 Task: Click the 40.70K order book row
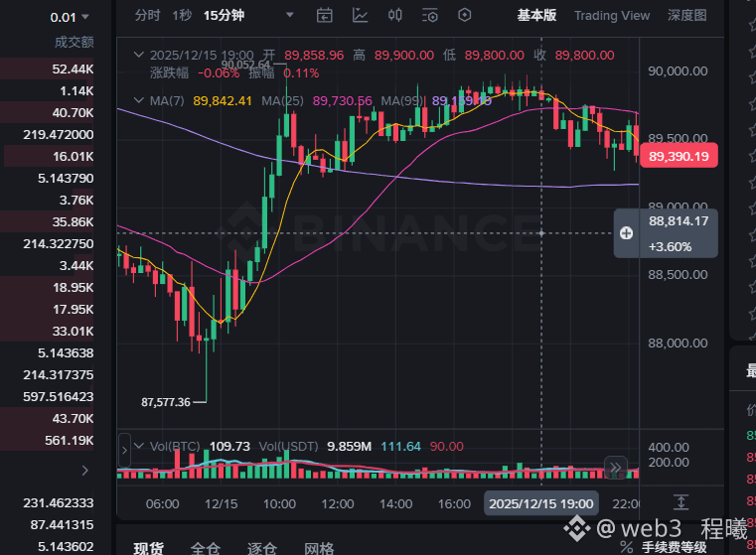click(48, 113)
